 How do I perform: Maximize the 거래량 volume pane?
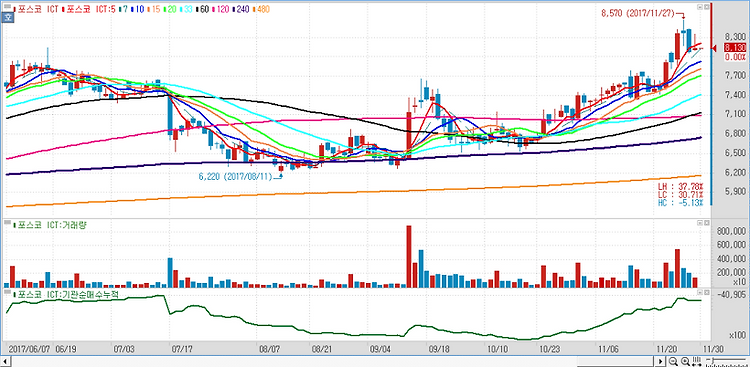click(706, 223)
